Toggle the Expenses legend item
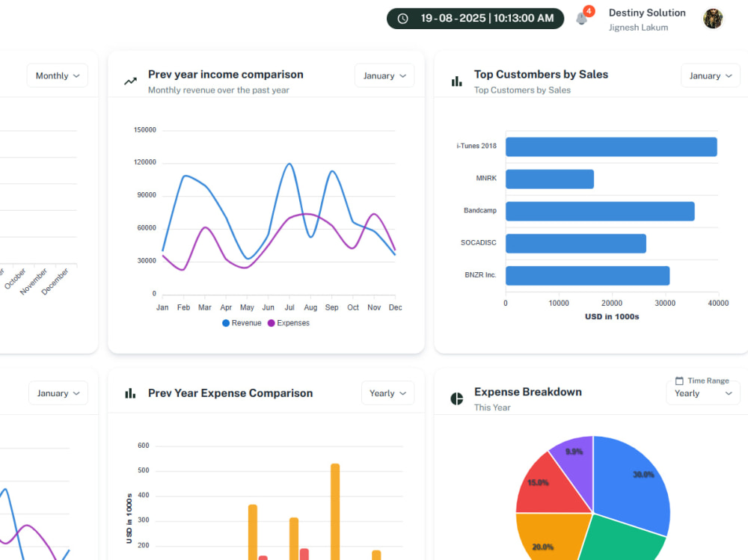Image resolution: width=748 pixels, height=560 pixels. 289,323
